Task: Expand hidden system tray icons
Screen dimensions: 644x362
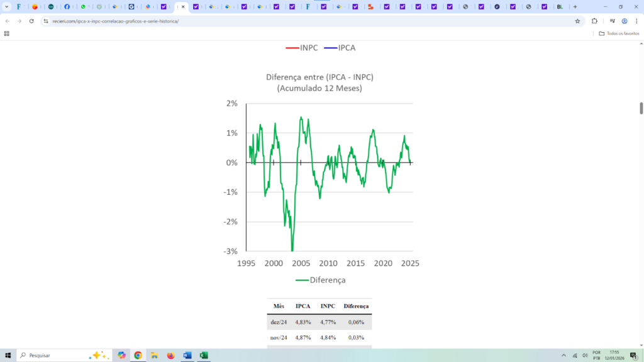Action: [x=564, y=355]
